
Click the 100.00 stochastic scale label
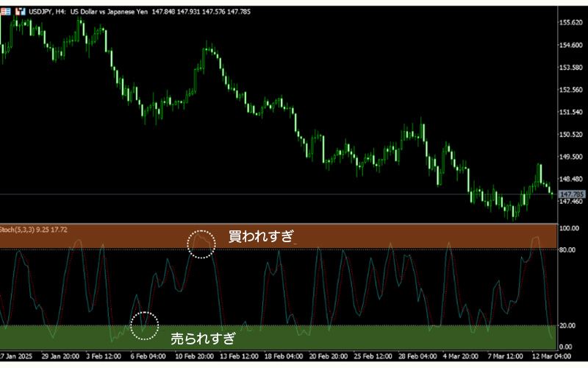point(570,228)
